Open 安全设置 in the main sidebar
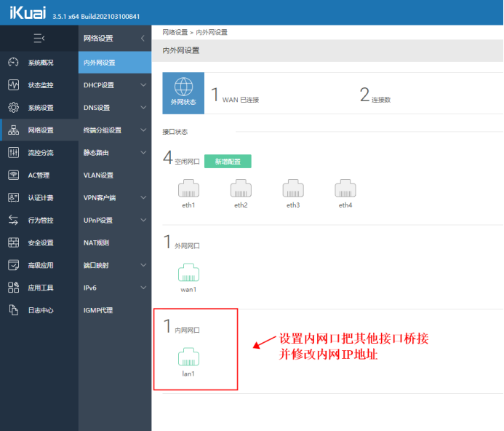 click(x=40, y=242)
